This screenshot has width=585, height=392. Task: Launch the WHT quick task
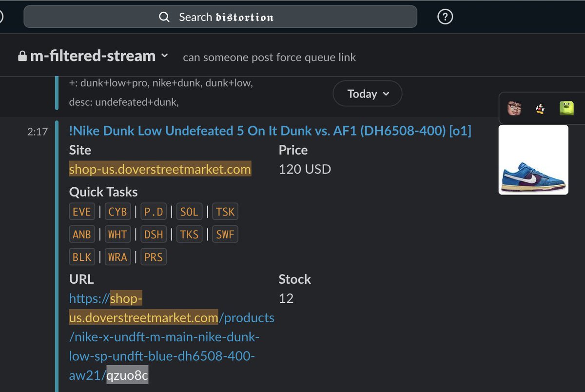[117, 235]
